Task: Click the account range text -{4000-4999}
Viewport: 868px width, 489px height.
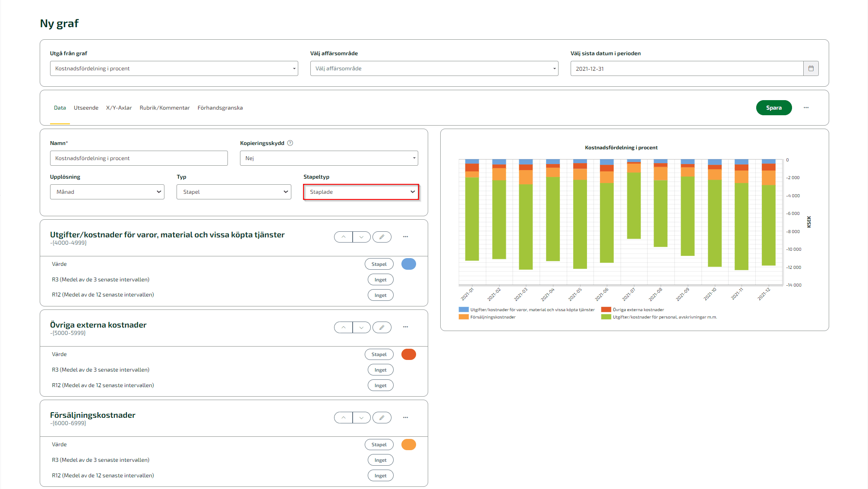Action: pos(68,243)
